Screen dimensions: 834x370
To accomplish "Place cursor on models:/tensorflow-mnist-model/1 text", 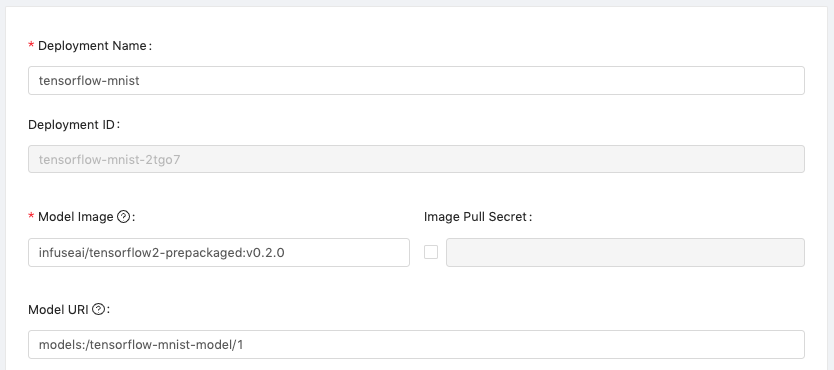I will [141, 344].
